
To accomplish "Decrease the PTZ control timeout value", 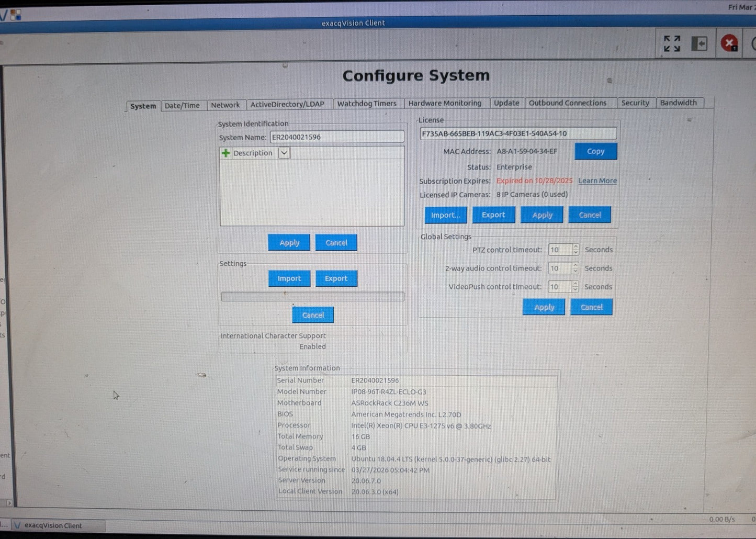I will [x=576, y=253].
